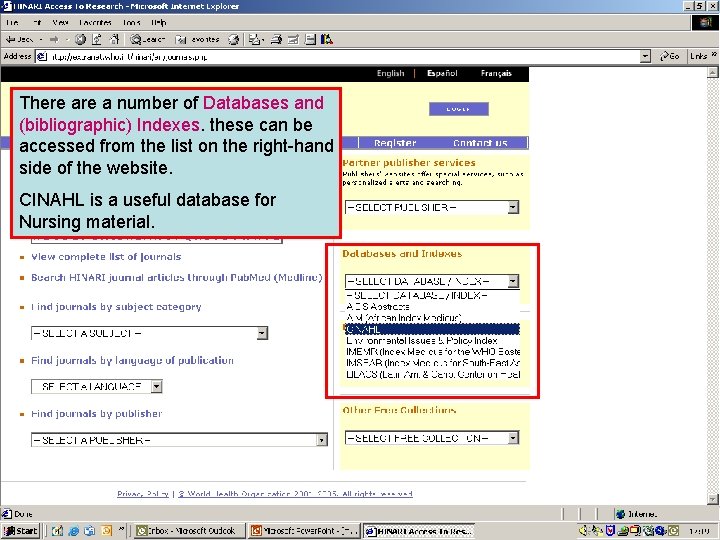
Task: Switch to Microsoft PowerPoint taskbar window
Action: 304,531
